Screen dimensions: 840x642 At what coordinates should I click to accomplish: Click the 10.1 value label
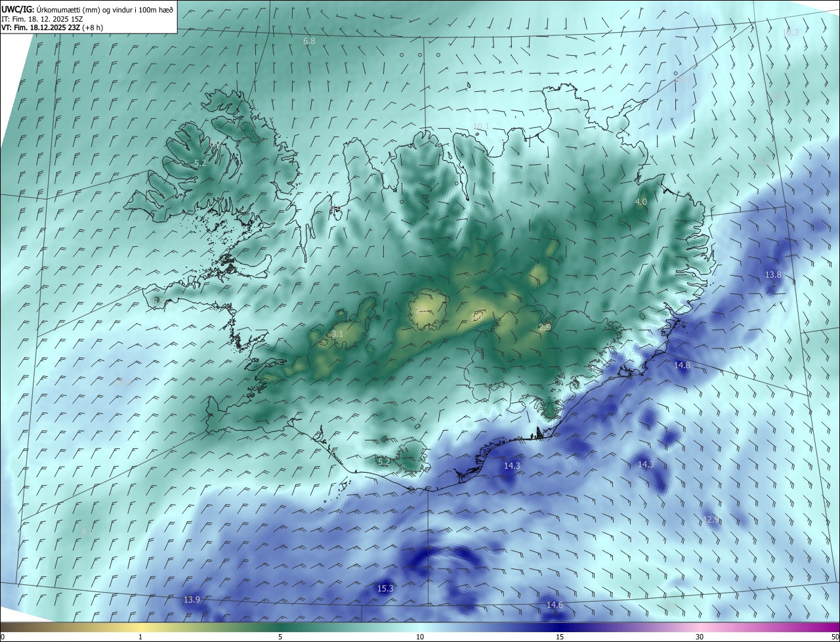click(x=481, y=126)
